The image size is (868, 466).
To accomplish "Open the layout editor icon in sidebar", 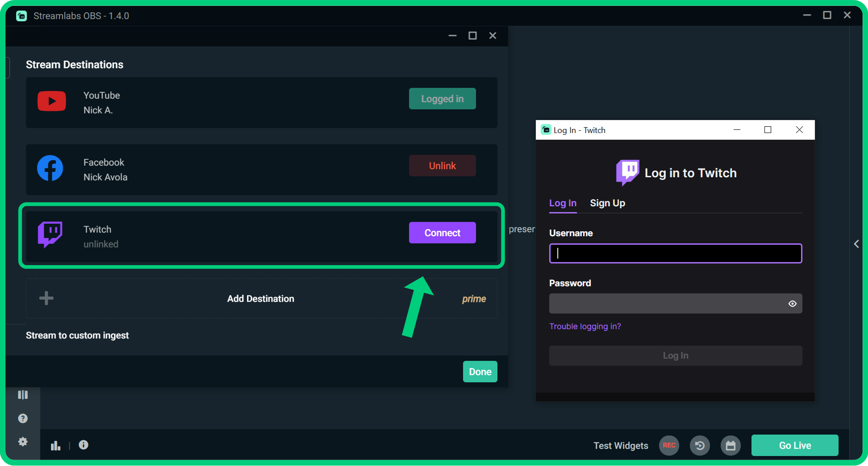I will (x=23, y=395).
